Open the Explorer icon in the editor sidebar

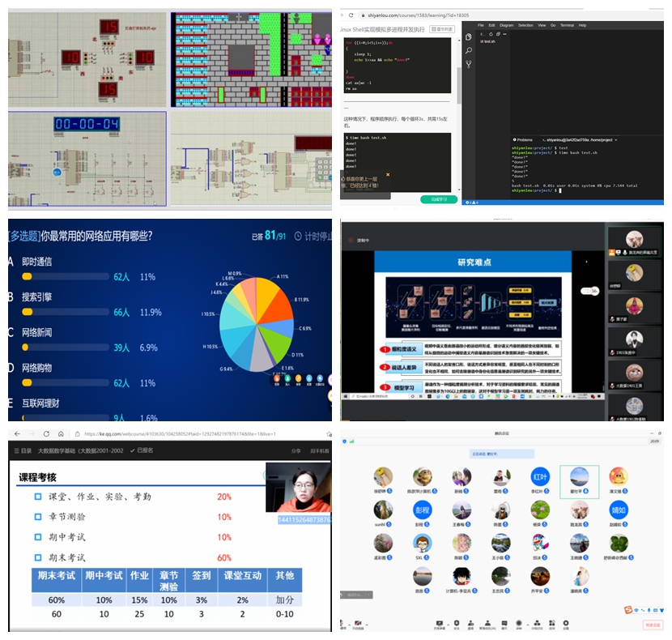(469, 37)
